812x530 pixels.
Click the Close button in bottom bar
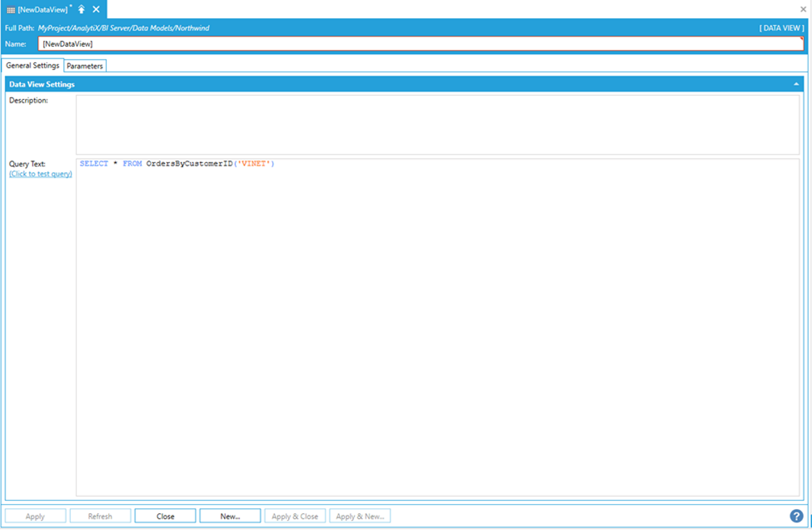point(165,516)
